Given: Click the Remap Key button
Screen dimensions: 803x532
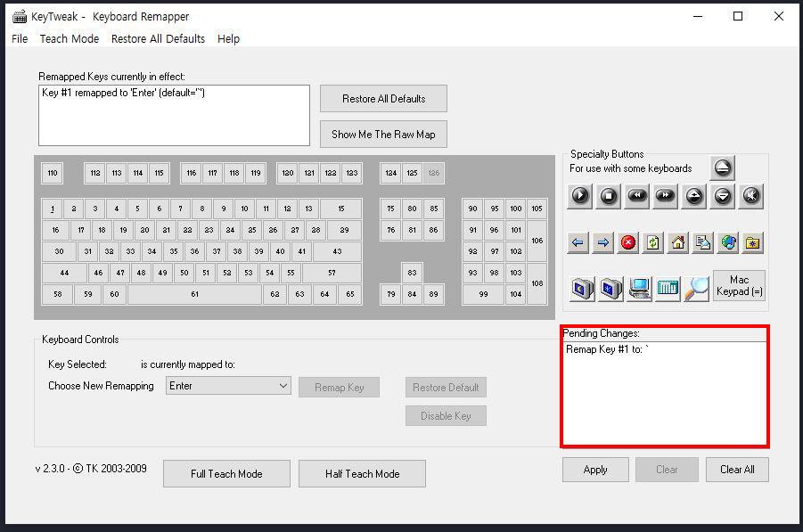Looking at the screenshot, I should 339,388.
